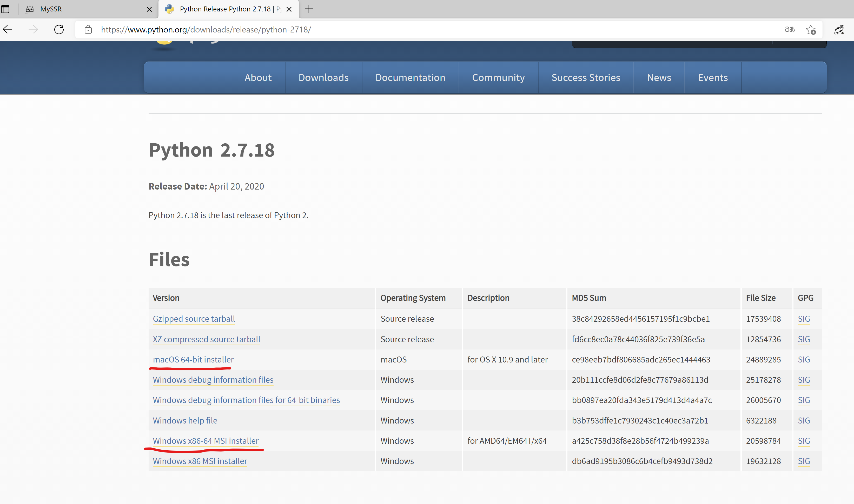Select the Python Release Python 2.7.18 tab

tap(228, 9)
